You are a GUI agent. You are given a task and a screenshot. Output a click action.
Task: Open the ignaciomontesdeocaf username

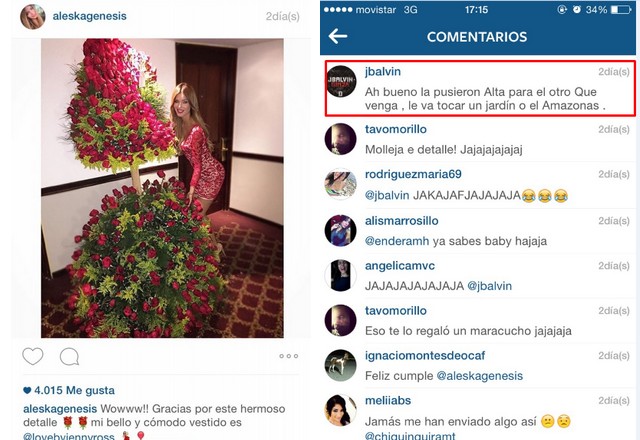click(x=425, y=356)
